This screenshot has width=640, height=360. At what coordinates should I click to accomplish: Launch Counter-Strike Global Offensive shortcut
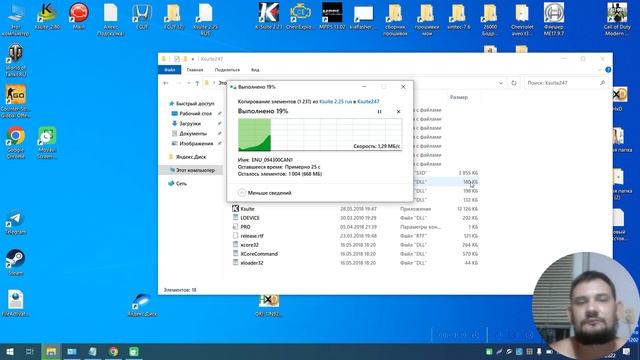16,101
